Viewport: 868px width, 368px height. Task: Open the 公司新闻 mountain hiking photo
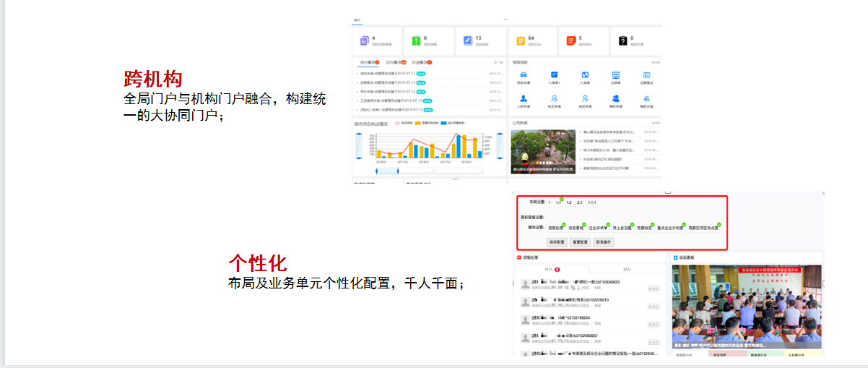pyautogui.click(x=543, y=151)
